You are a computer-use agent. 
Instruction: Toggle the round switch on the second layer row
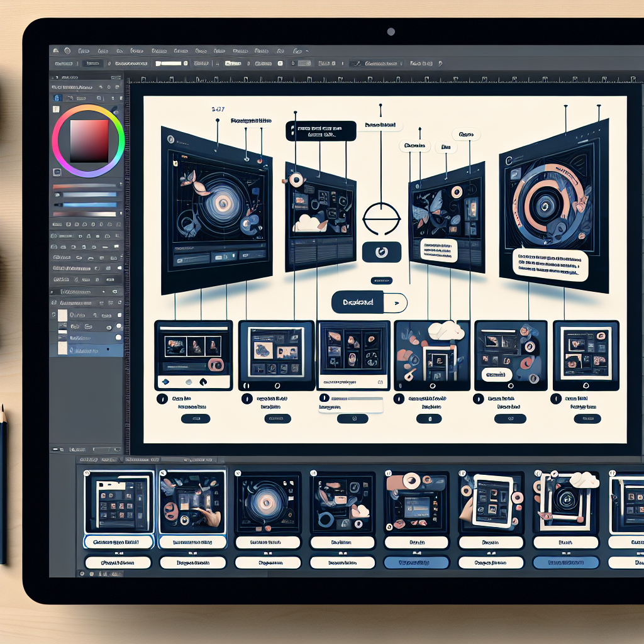point(119,326)
